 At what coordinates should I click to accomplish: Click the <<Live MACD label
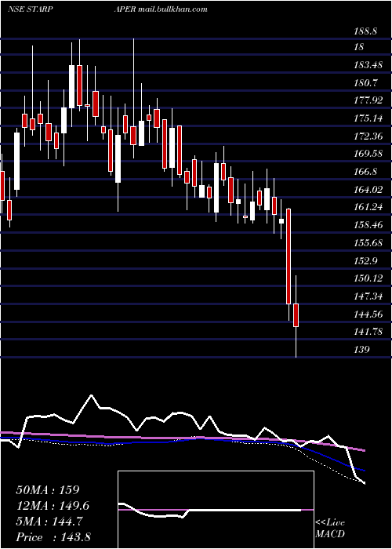(x=330, y=529)
